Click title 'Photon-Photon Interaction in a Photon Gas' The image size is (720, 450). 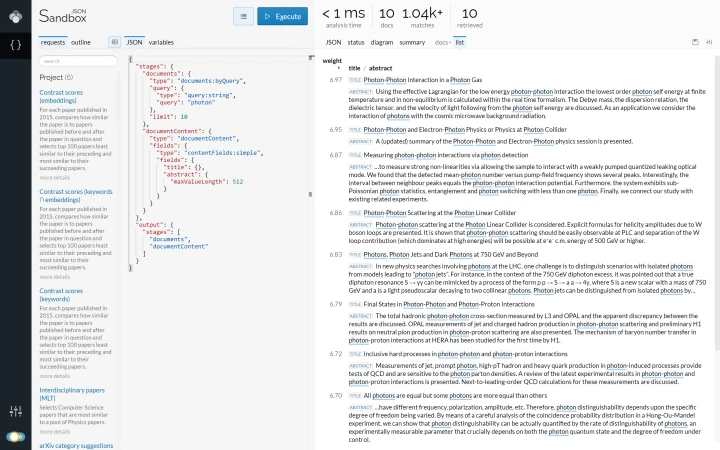point(423,80)
